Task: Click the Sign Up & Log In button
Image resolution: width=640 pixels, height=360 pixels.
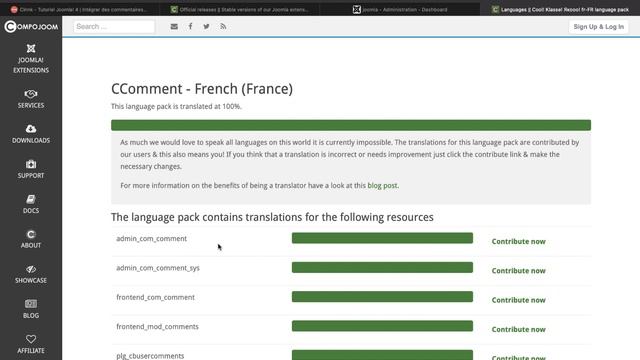Action: [x=598, y=27]
